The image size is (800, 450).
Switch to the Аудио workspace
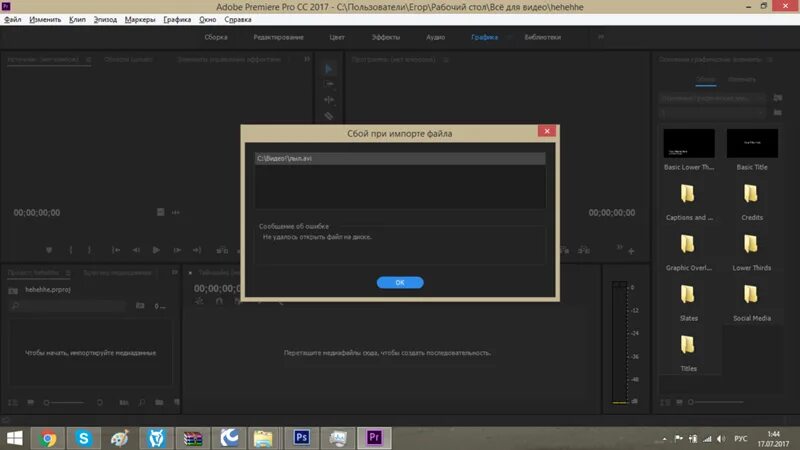tap(436, 37)
